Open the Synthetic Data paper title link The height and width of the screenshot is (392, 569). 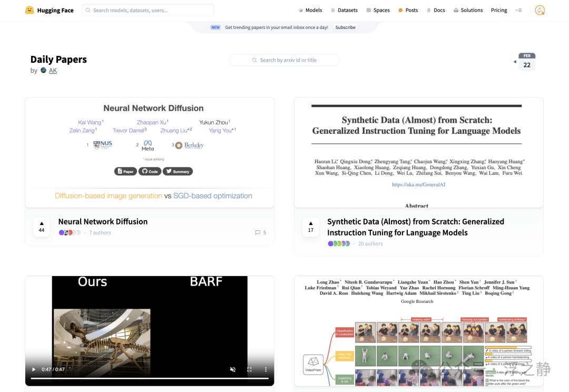(x=416, y=227)
